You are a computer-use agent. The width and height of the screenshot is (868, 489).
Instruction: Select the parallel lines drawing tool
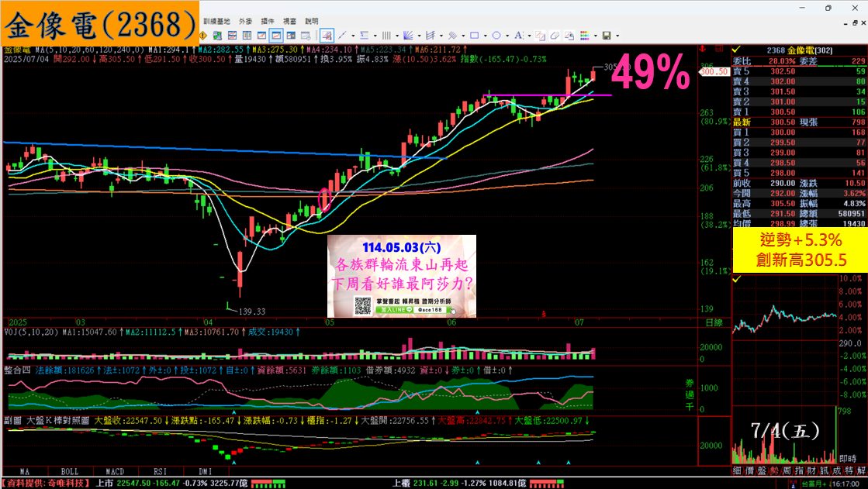(x=452, y=36)
